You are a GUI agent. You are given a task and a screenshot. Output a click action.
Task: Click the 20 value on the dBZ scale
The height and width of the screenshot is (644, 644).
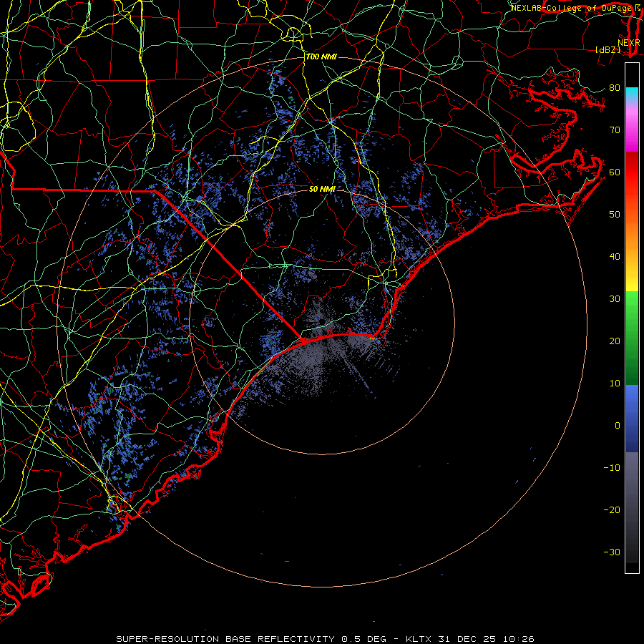(x=615, y=341)
